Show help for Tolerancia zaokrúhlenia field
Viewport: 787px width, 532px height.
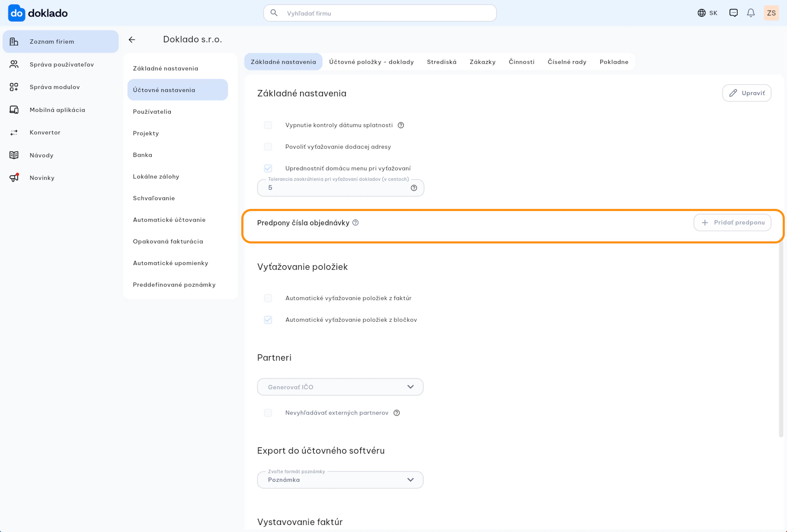coord(414,188)
